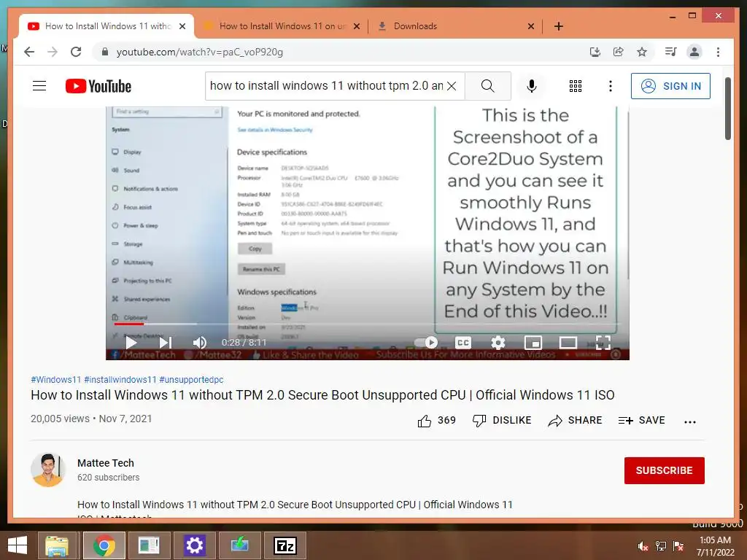Image resolution: width=747 pixels, height=560 pixels.
Task: Open the gear settings app on taskbar
Action: click(194, 545)
